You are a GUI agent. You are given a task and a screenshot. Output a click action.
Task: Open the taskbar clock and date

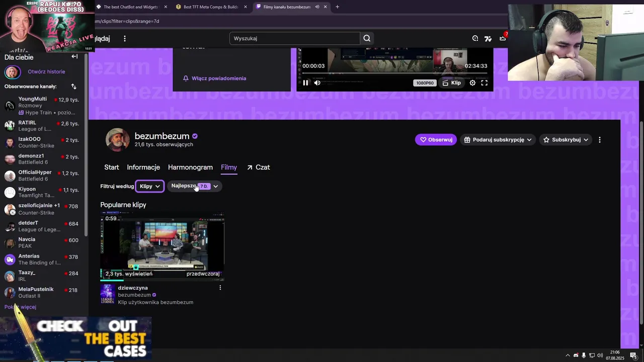pyautogui.click(x=615, y=355)
